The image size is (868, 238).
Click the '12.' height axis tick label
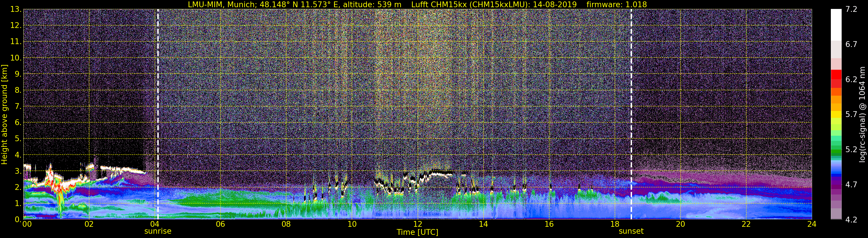click(16, 26)
